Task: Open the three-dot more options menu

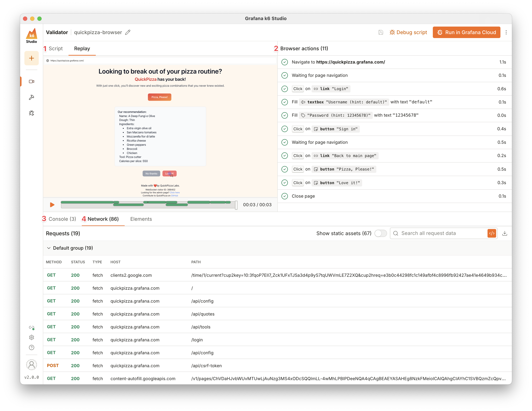Action: pos(506,32)
